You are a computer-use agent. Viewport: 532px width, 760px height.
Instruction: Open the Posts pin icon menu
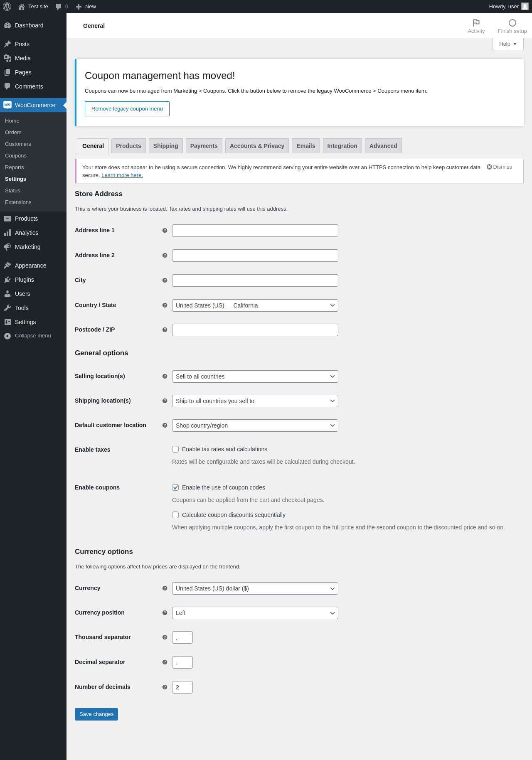pyautogui.click(x=7, y=44)
